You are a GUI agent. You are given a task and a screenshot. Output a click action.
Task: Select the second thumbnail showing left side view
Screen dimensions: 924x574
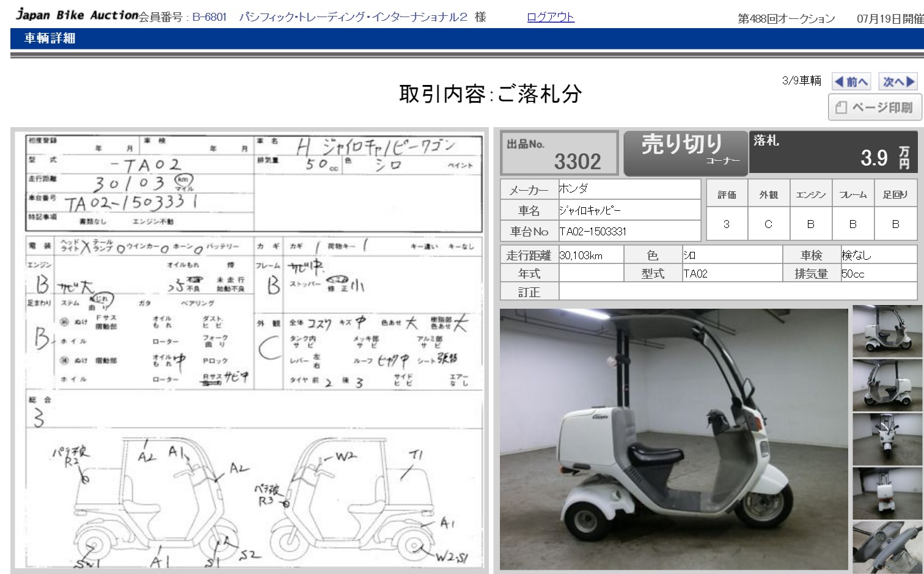(x=887, y=385)
